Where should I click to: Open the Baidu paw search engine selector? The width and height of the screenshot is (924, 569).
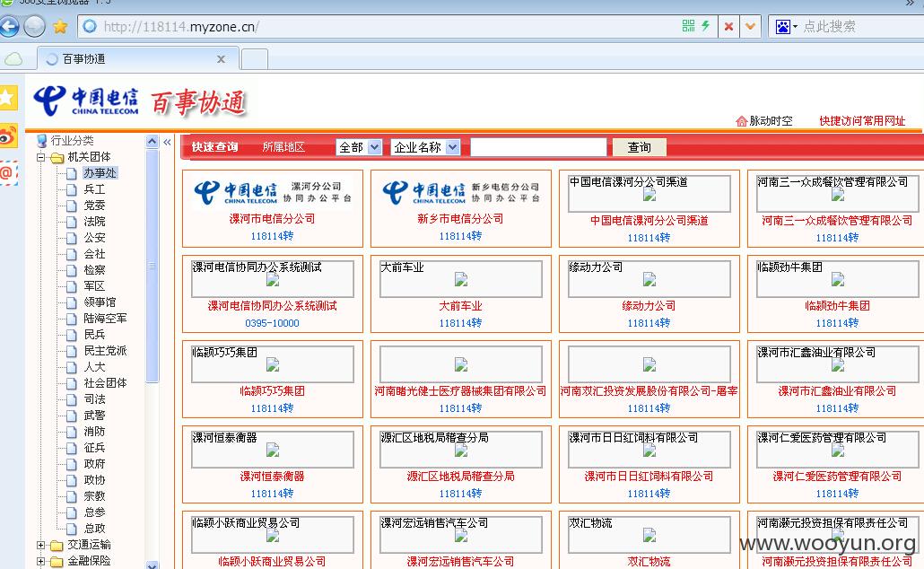tap(786, 27)
